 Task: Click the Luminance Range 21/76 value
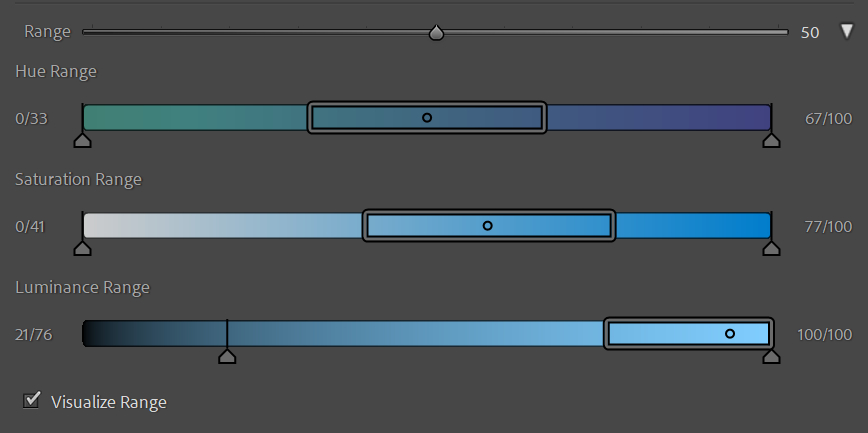coord(34,335)
